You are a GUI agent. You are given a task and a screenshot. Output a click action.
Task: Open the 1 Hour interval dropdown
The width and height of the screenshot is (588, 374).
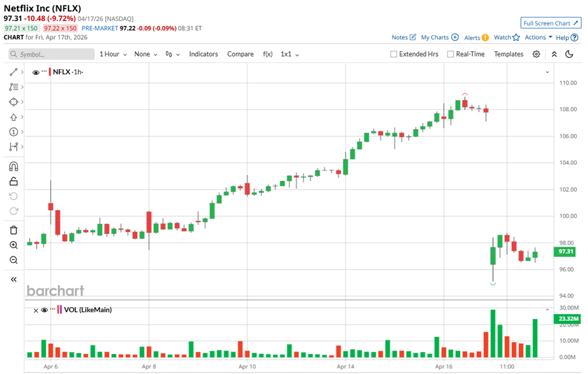(113, 54)
